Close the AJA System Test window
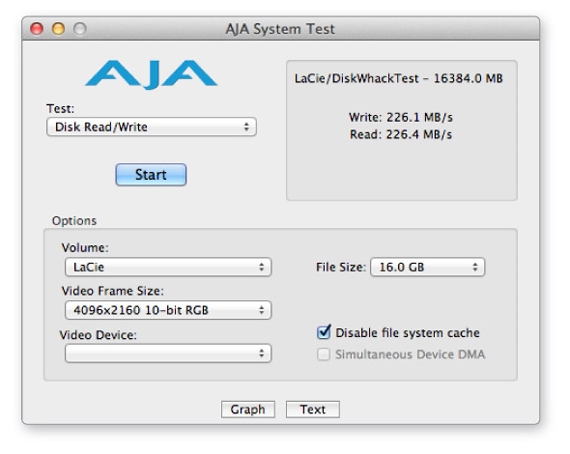The width and height of the screenshot is (570, 454). 37,29
